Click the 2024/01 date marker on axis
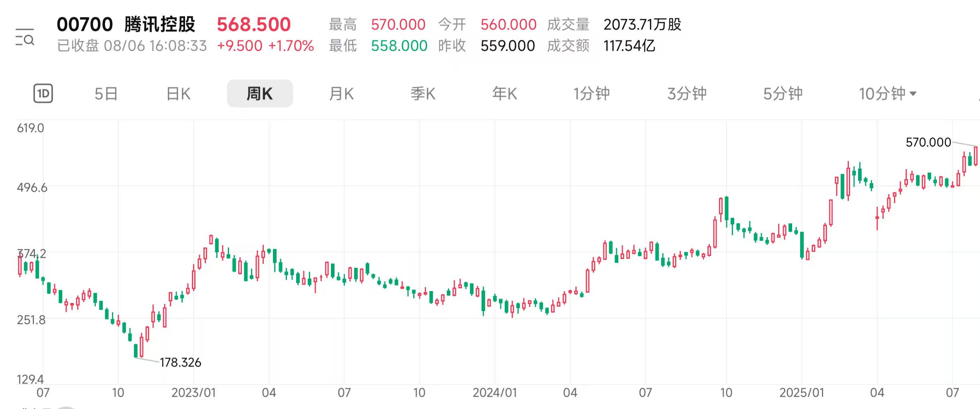Screen dimensions: 980x409 (495, 393)
